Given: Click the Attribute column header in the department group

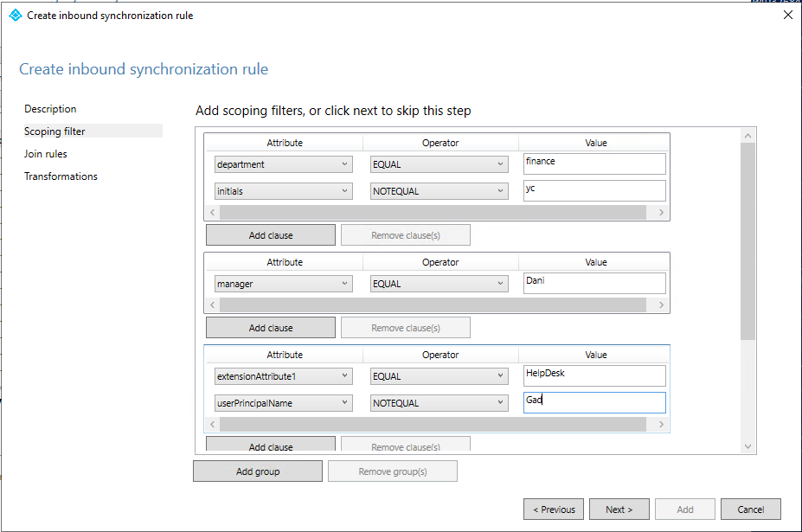Looking at the screenshot, I should 285,143.
